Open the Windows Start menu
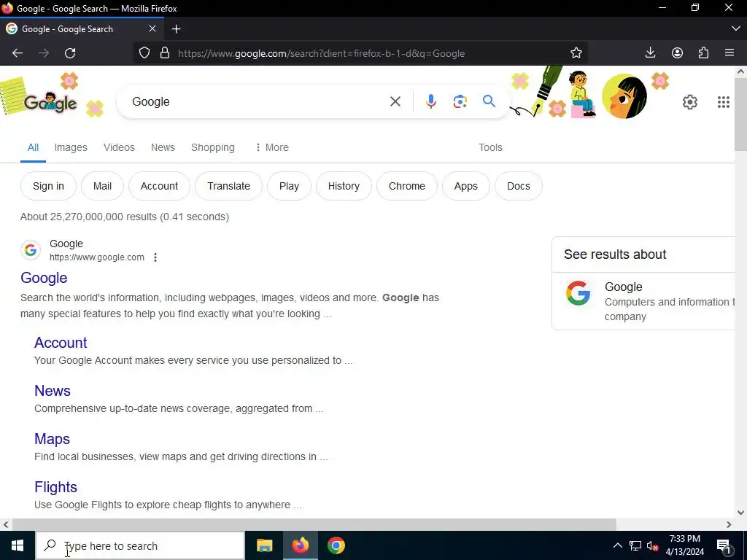 [18, 545]
